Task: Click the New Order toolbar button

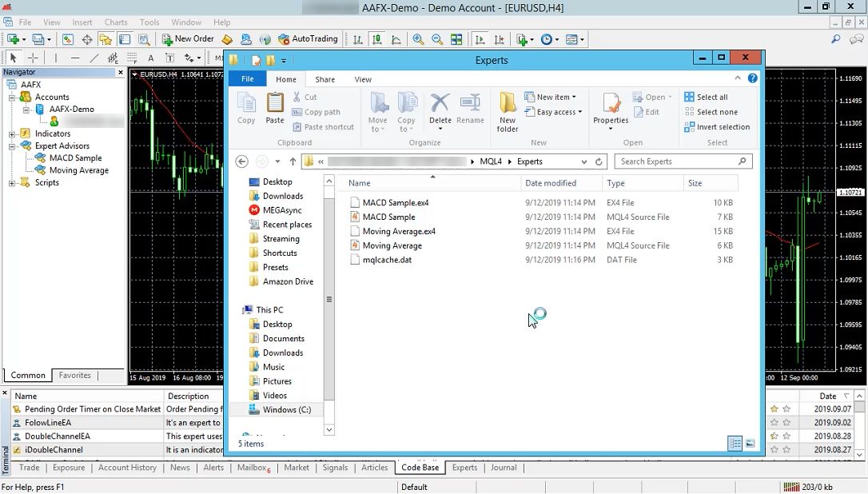Action: pyautogui.click(x=188, y=38)
